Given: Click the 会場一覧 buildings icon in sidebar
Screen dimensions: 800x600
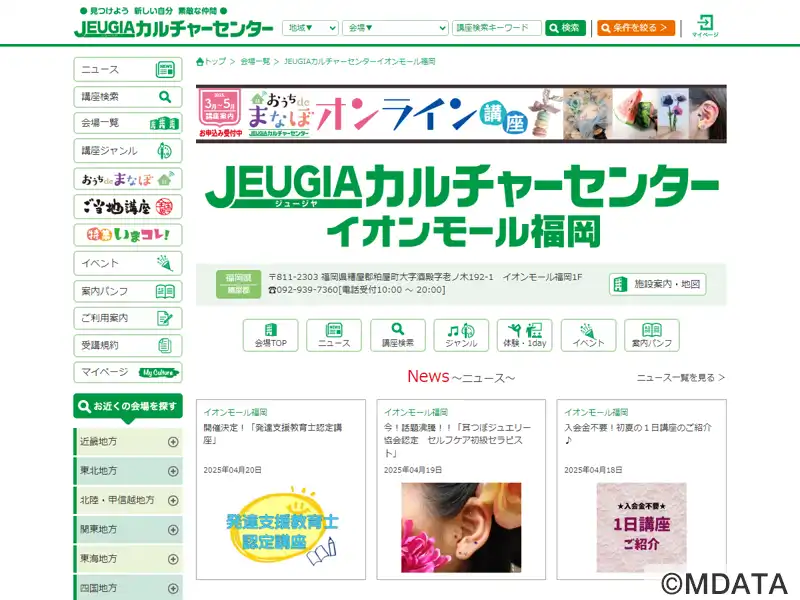Looking at the screenshot, I should [x=164, y=123].
